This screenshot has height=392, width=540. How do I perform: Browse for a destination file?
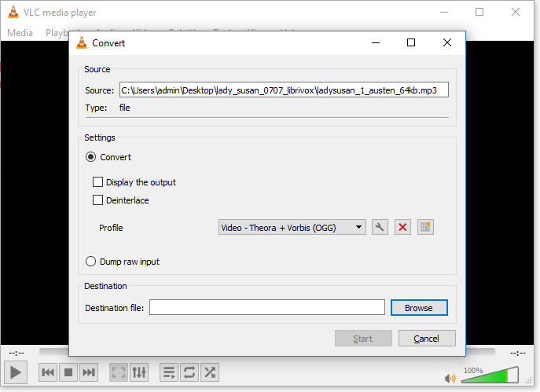418,307
